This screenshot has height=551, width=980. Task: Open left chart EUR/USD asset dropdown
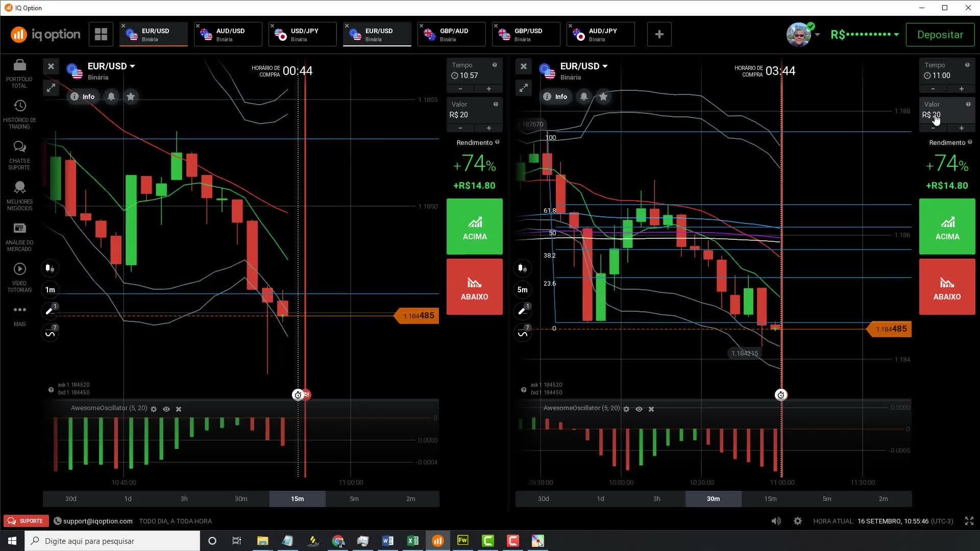tap(111, 66)
